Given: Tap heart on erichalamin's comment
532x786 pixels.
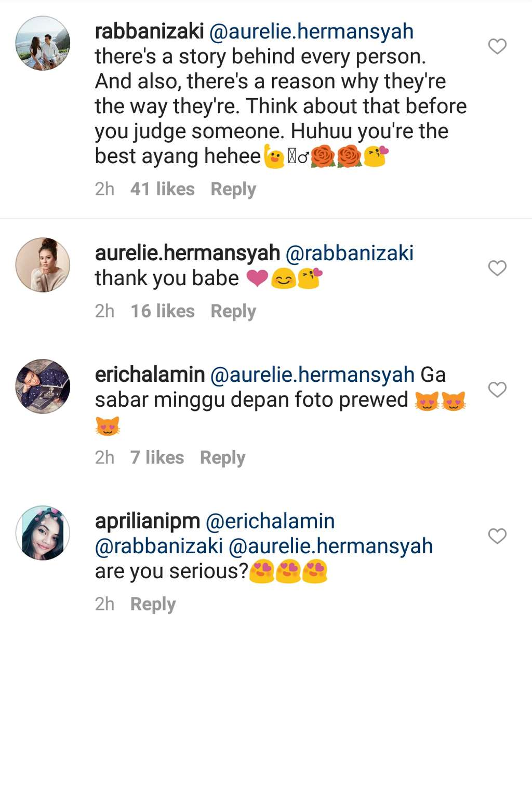Looking at the screenshot, I should tap(497, 390).
